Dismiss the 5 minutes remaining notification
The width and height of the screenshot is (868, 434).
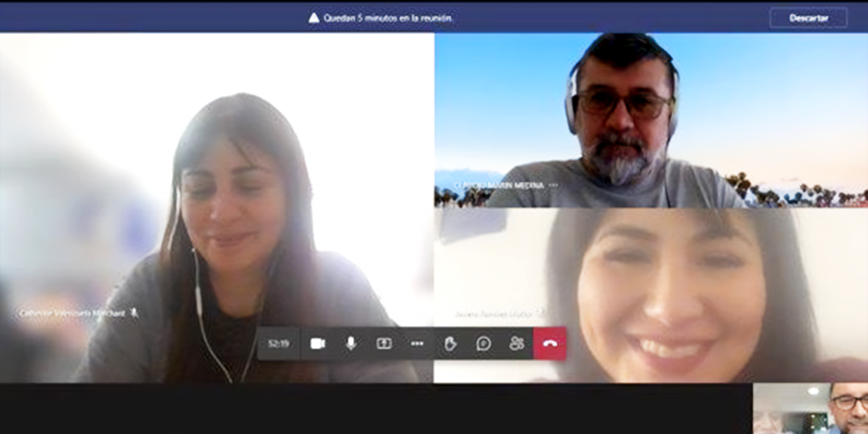(x=809, y=18)
